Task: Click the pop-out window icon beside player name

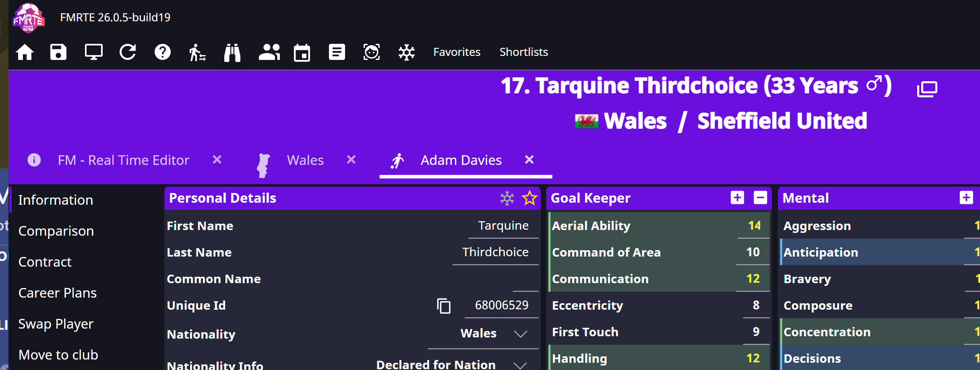Action: coord(927,89)
